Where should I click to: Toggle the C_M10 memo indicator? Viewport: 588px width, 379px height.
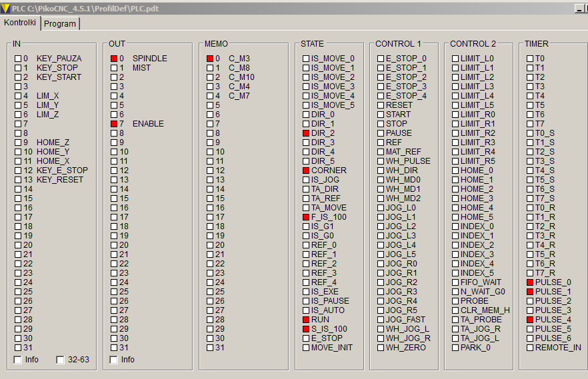click(210, 77)
